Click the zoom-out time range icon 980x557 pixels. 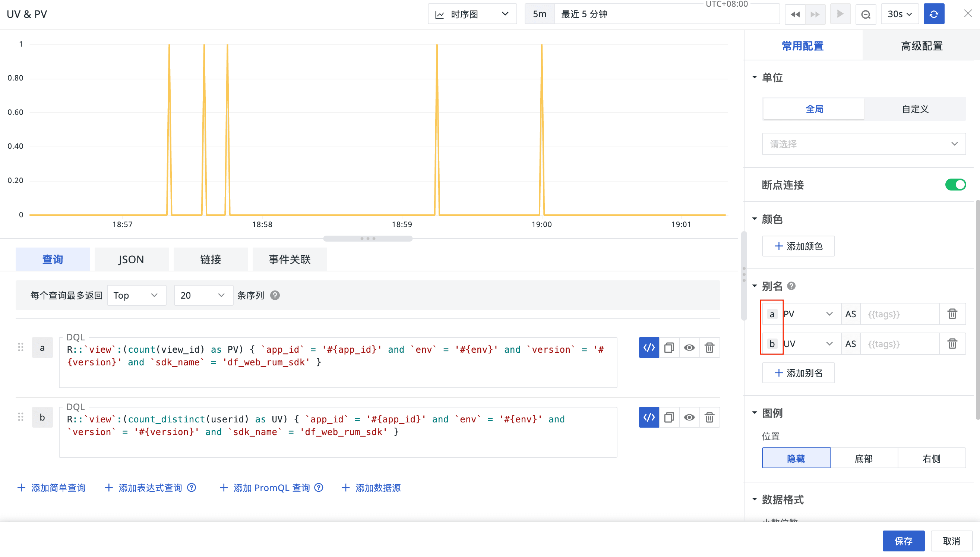[865, 14]
